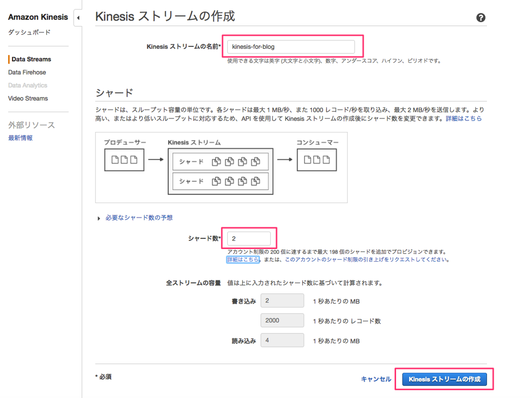Click the producer documents icon in diagram

coord(124,160)
